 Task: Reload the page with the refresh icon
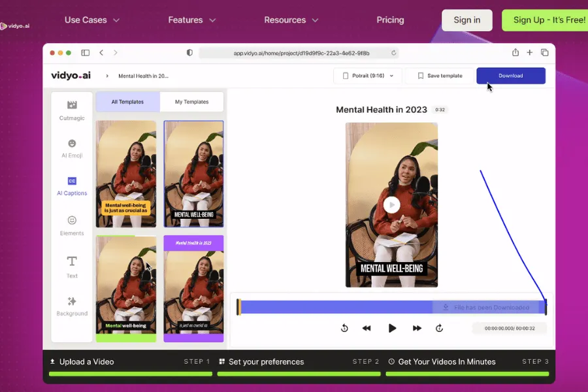click(x=393, y=53)
